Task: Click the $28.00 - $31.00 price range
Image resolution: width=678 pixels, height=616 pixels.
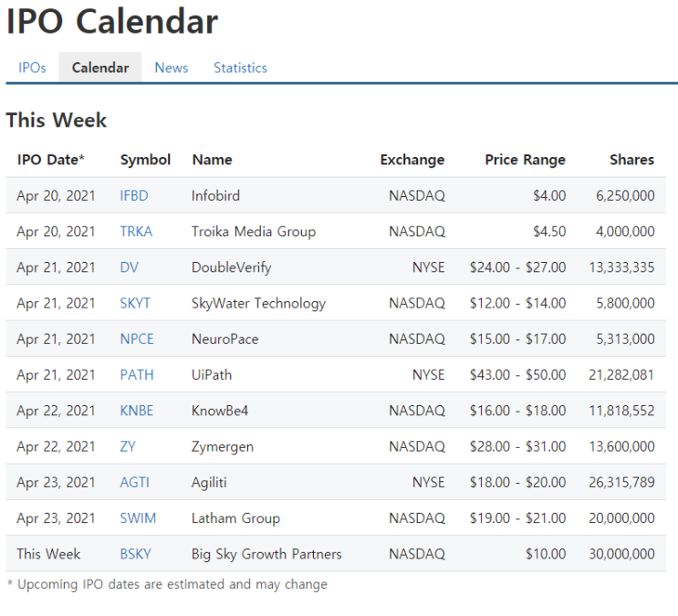Action: pos(518,446)
